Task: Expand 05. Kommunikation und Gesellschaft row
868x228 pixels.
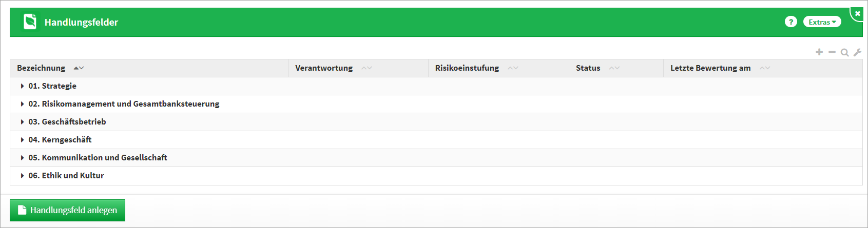Action: (23, 158)
